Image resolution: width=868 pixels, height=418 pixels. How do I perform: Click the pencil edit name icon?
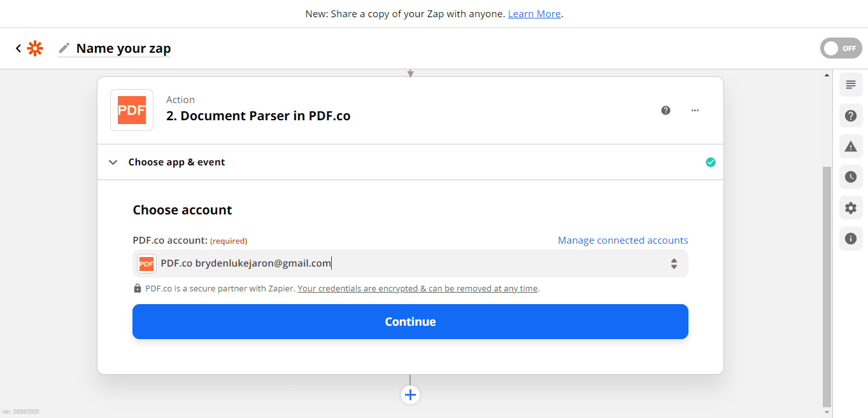[64, 48]
